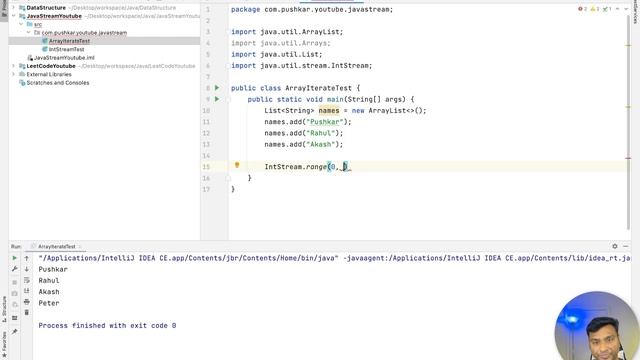
Task: Select ArrayIterateTest in project tree
Action: pos(69,41)
